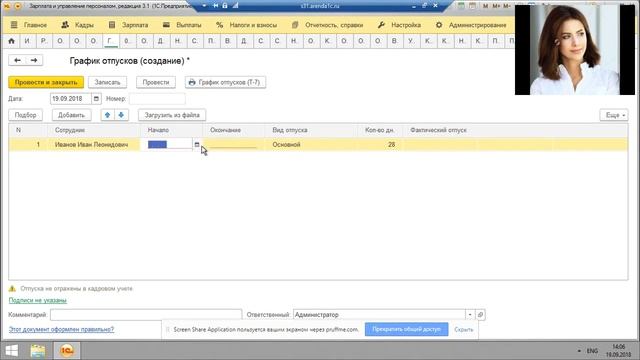Open calendar picker next to Дата field

click(96, 99)
